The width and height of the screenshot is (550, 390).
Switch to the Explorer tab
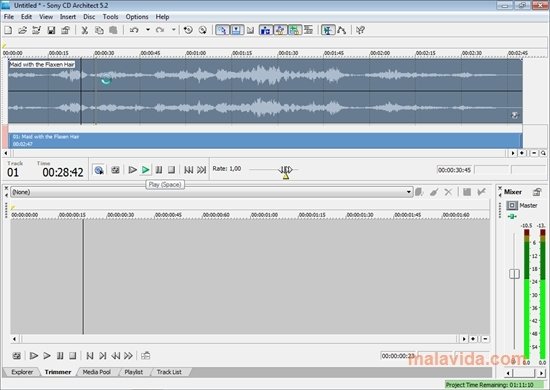[22, 372]
